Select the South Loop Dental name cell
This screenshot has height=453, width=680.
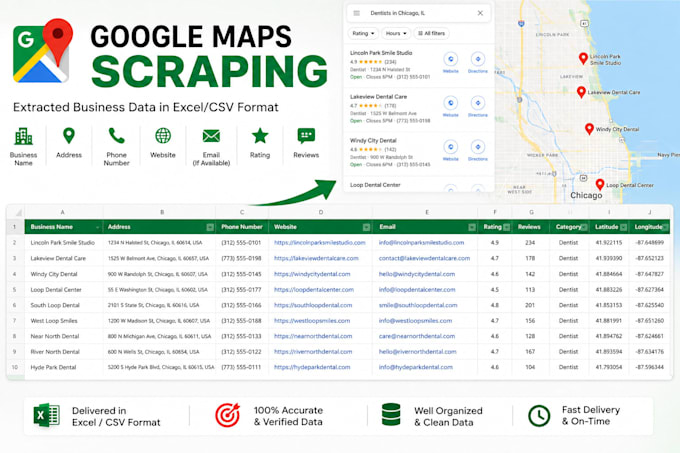(x=64, y=305)
